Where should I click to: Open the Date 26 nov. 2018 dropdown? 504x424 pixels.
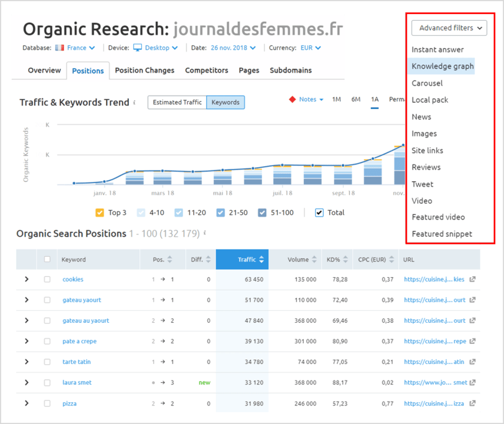click(233, 48)
